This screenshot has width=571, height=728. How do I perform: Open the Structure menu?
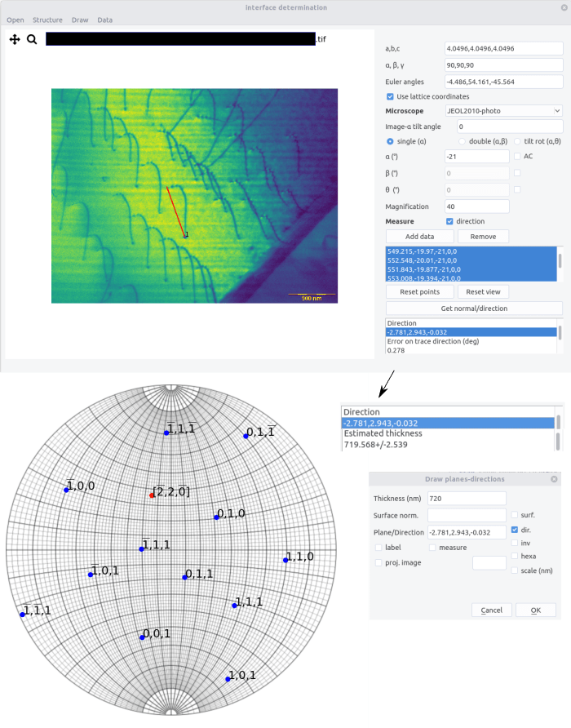pyautogui.click(x=47, y=20)
